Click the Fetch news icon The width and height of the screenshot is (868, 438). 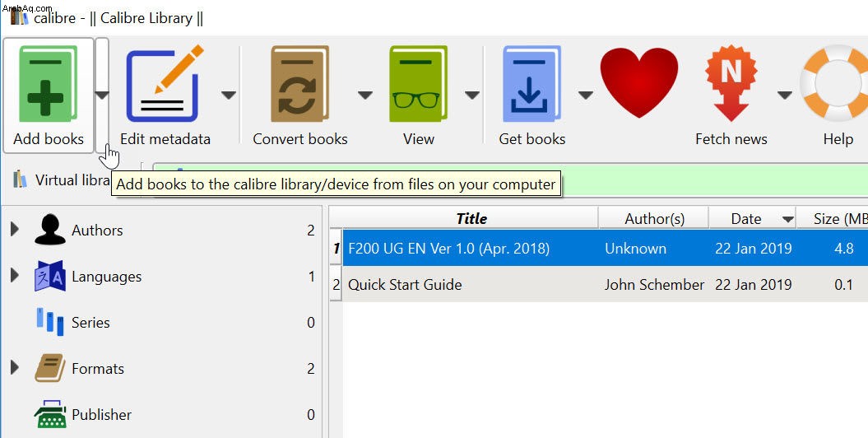pyautogui.click(x=731, y=84)
